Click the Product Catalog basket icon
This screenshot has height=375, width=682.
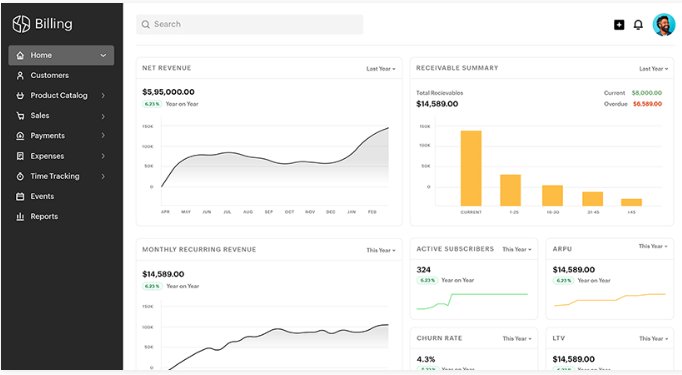[x=20, y=96]
